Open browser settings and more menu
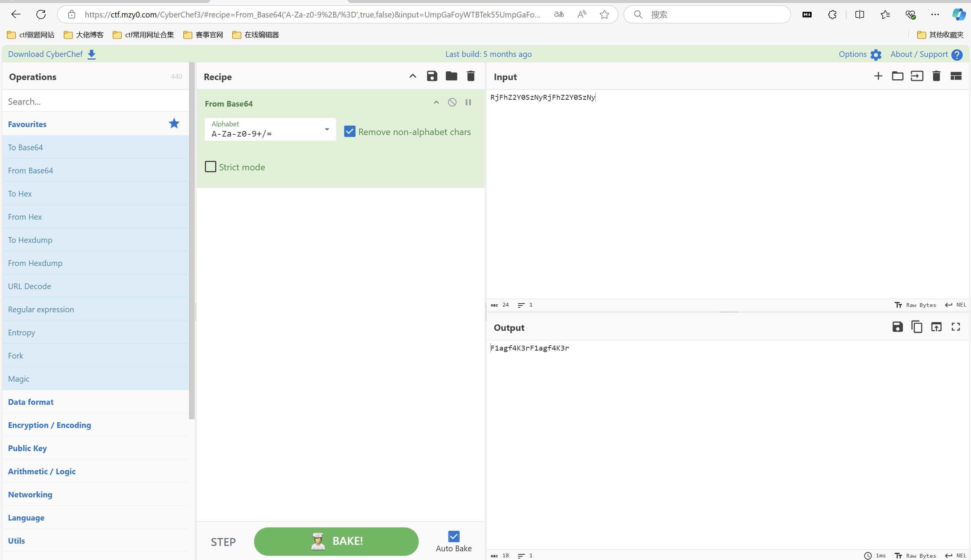The image size is (971, 560). [935, 15]
